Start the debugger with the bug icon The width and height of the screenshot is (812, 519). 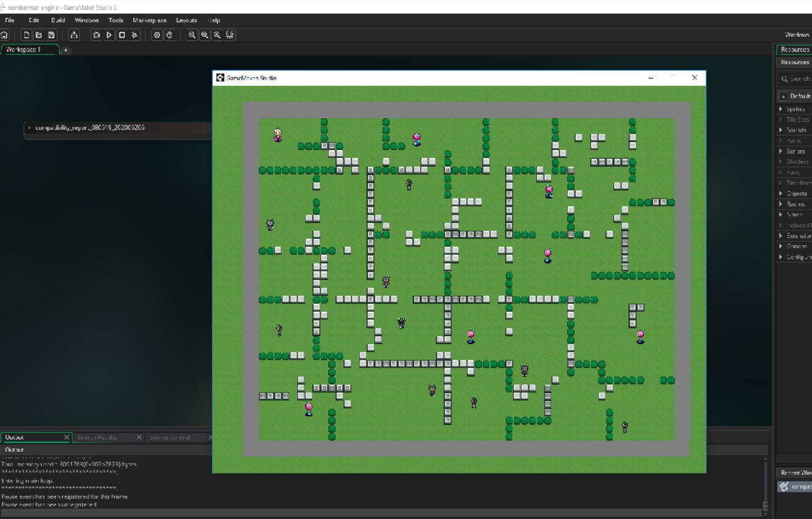[97, 34]
